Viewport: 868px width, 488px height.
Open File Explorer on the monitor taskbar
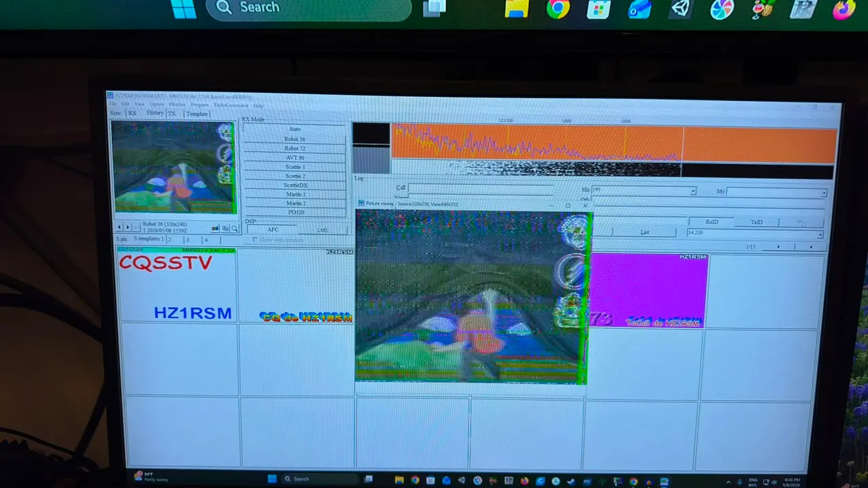tap(399, 480)
